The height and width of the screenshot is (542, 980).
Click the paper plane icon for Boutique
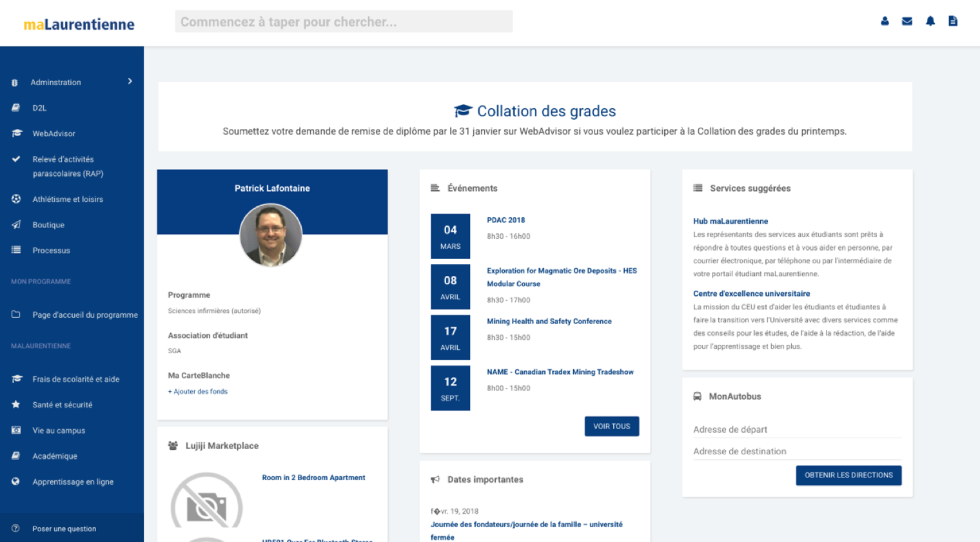click(x=16, y=224)
